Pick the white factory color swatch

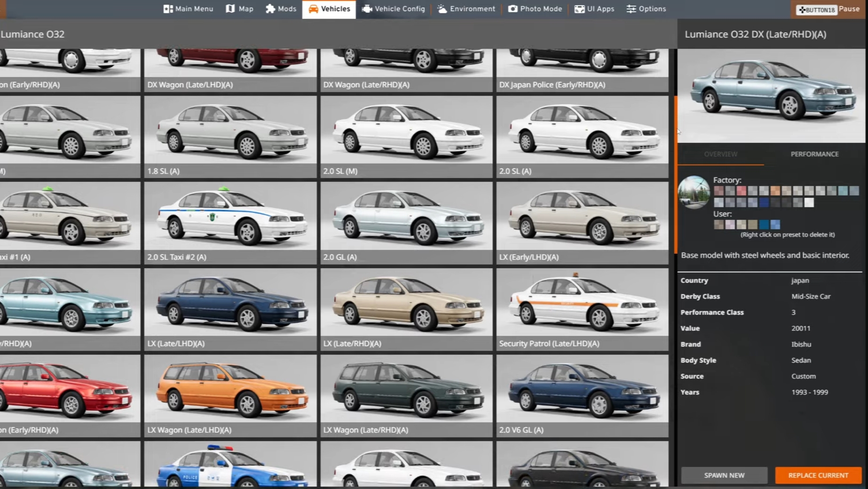pos(809,202)
